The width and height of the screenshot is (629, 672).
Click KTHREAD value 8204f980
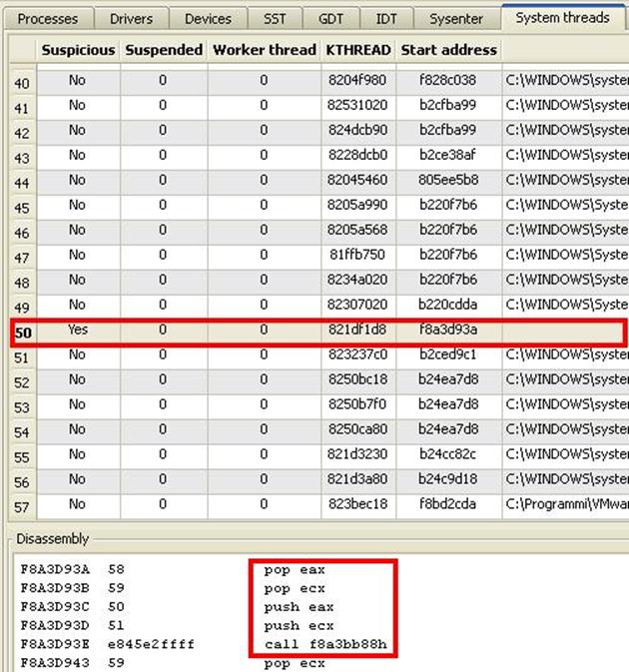click(357, 80)
